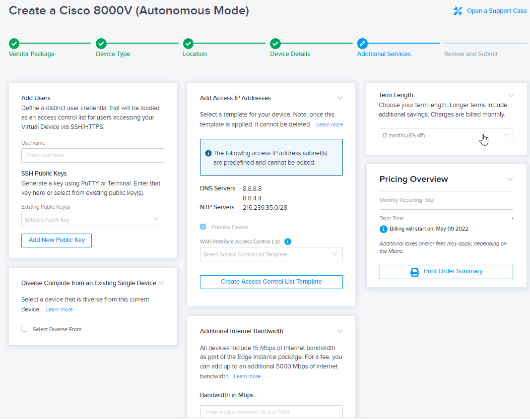This screenshot has height=420, width=530.
Task: Click the SSH Public Keys heading
Action: (44, 174)
